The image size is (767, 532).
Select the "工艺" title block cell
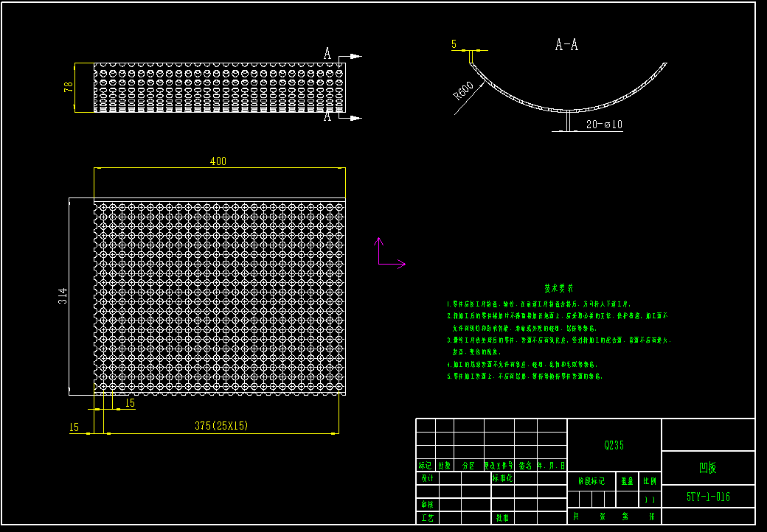click(x=427, y=518)
